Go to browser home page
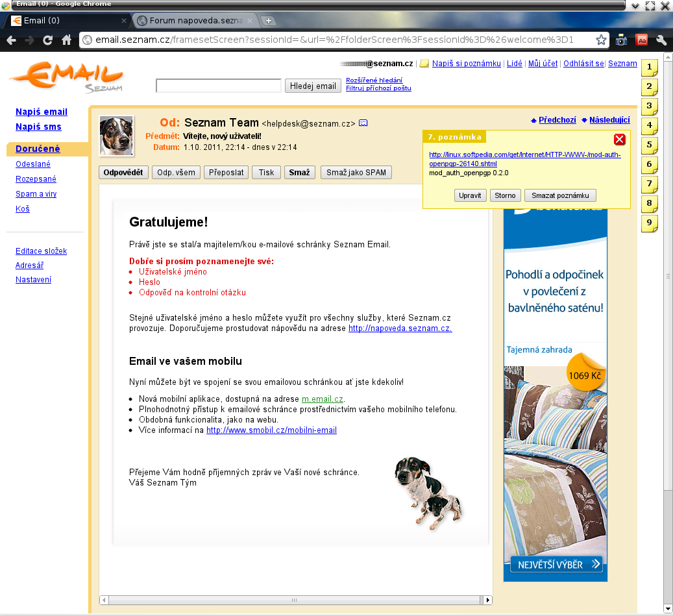673x616 pixels. tap(66, 40)
